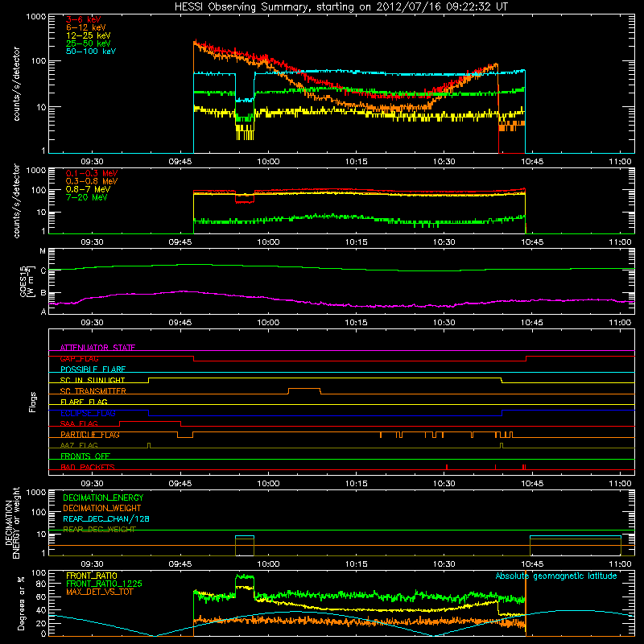Pick the GAP_FLAG label

pos(79,358)
